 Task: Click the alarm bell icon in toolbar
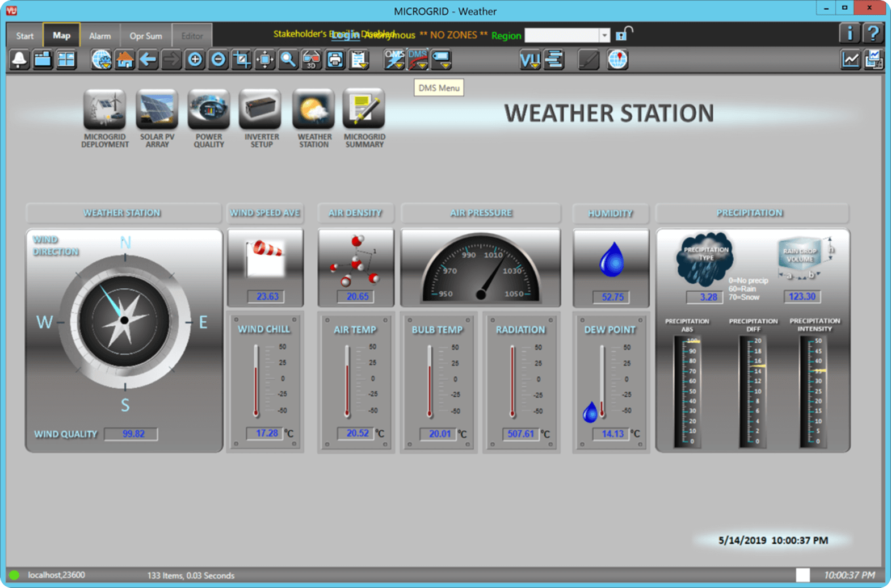click(x=19, y=60)
